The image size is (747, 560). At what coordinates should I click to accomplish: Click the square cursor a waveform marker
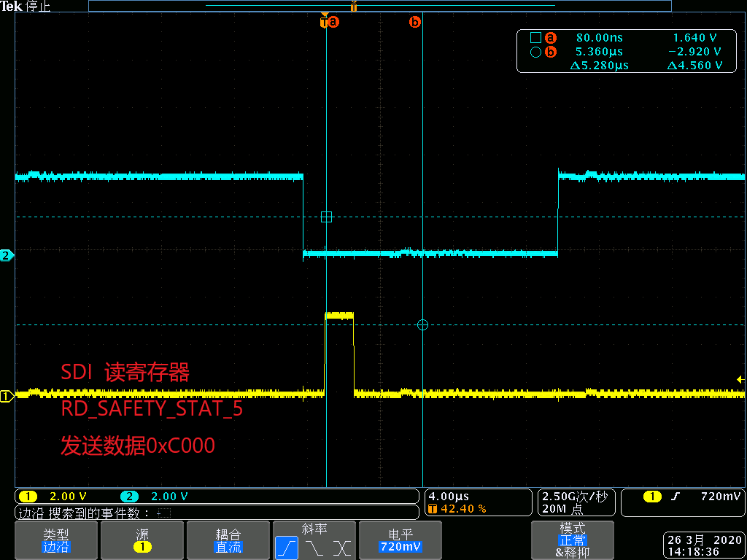coord(326,217)
